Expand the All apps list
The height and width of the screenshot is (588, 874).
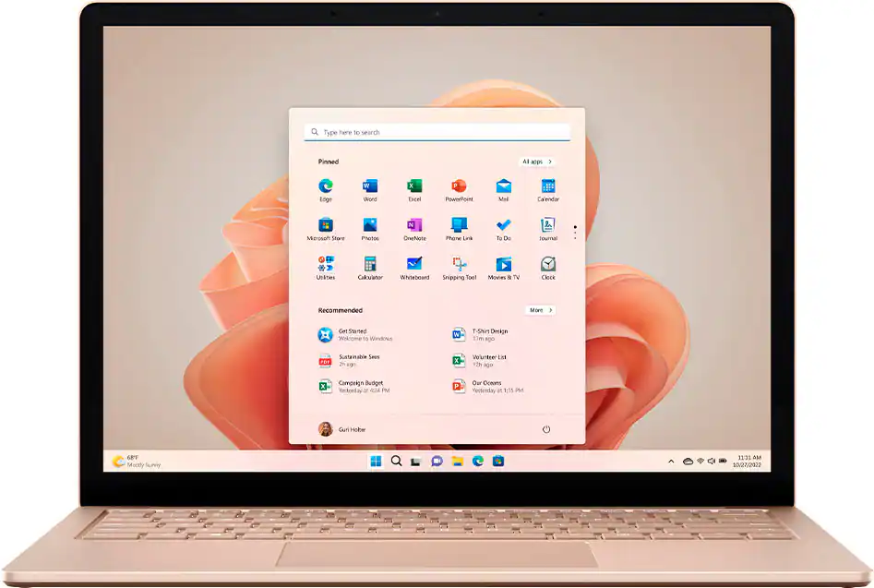tap(537, 162)
